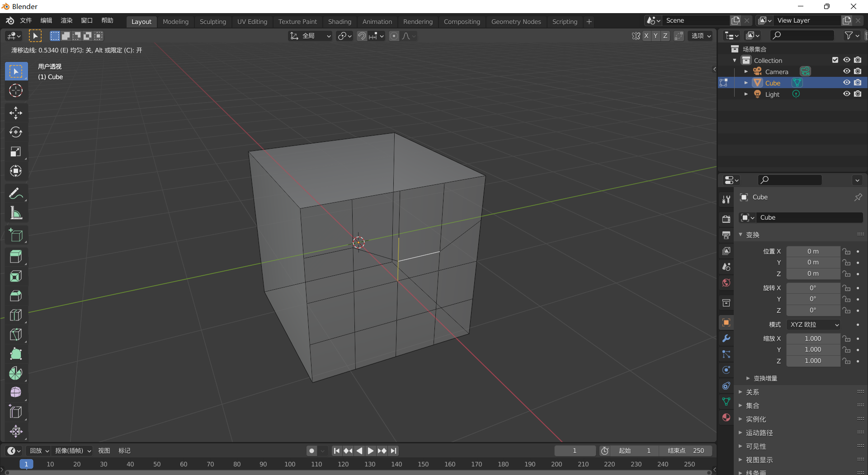
Task: Open the Material properties tab
Action: (726, 418)
